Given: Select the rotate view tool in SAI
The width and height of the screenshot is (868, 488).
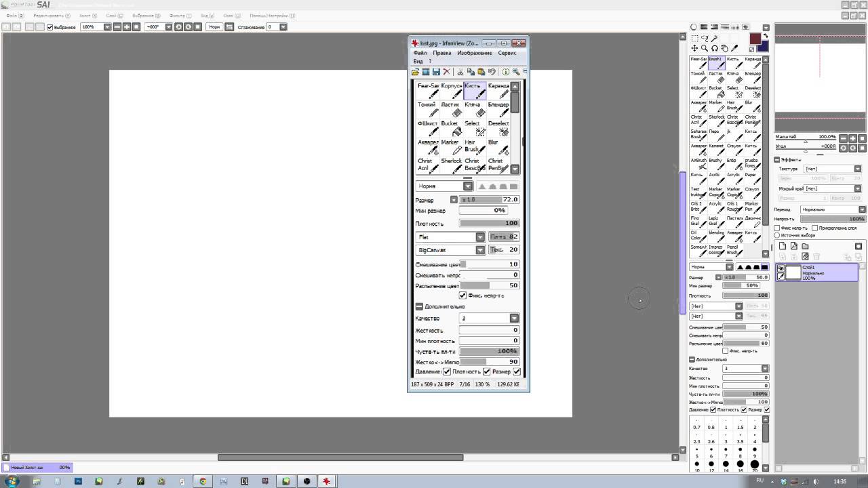Looking at the screenshot, I should point(715,48).
